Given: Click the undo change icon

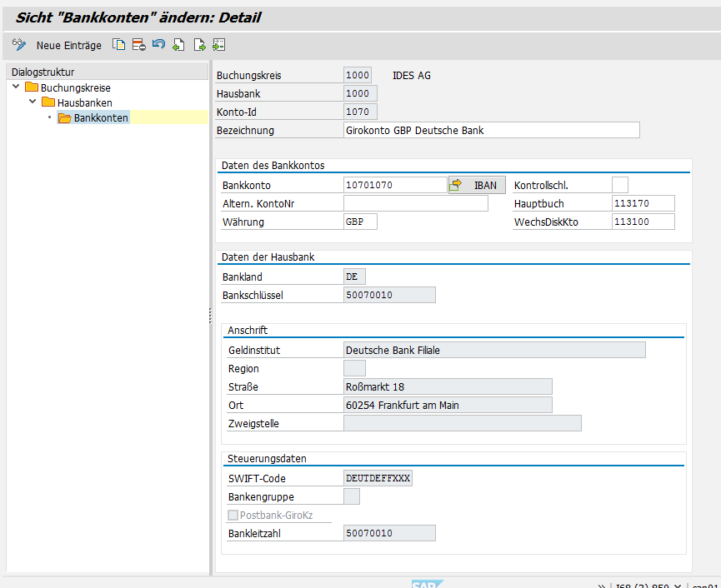Looking at the screenshot, I should click(158, 45).
